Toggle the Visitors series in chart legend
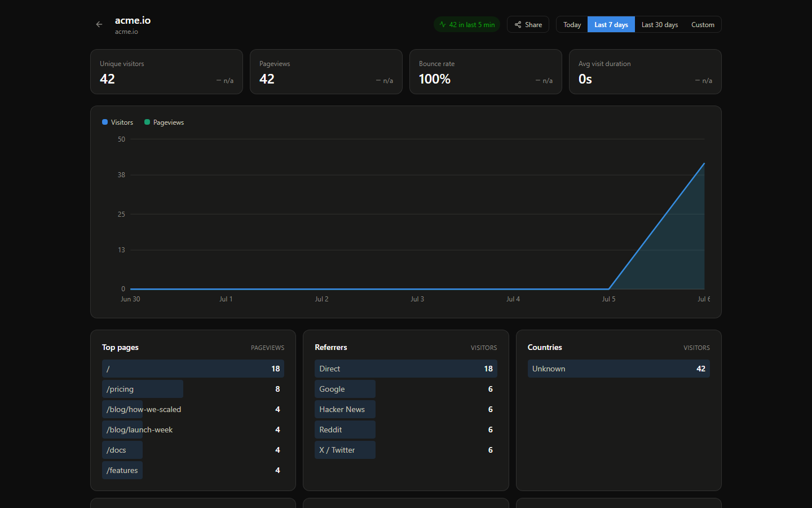This screenshot has width=812, height=508. tap(117, 122)
